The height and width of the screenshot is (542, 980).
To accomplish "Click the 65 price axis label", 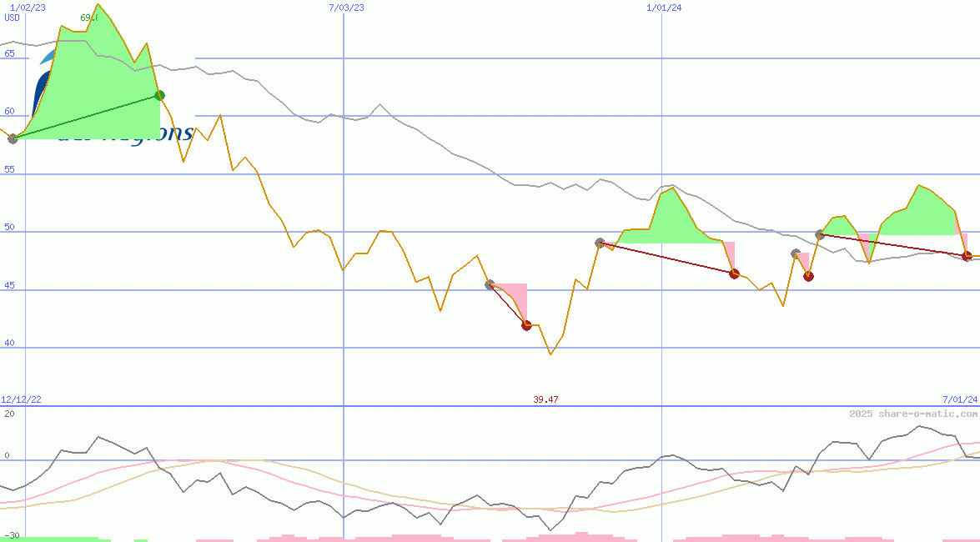I will (x=9, y=53).
